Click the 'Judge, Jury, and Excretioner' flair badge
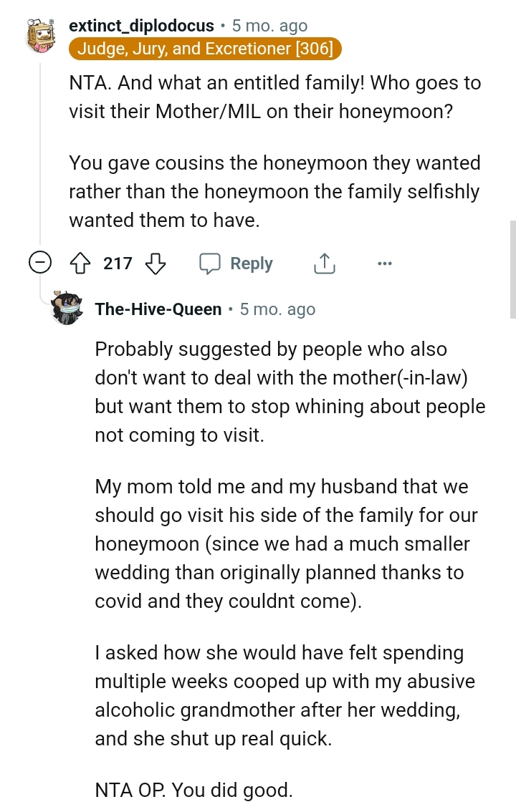 [x=201, y=49]
